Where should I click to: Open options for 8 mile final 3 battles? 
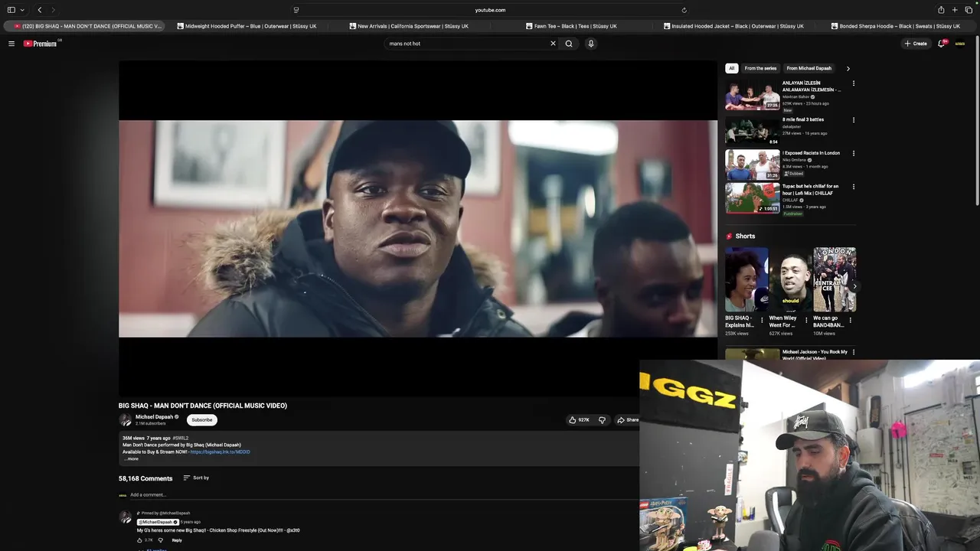(854, 120)
